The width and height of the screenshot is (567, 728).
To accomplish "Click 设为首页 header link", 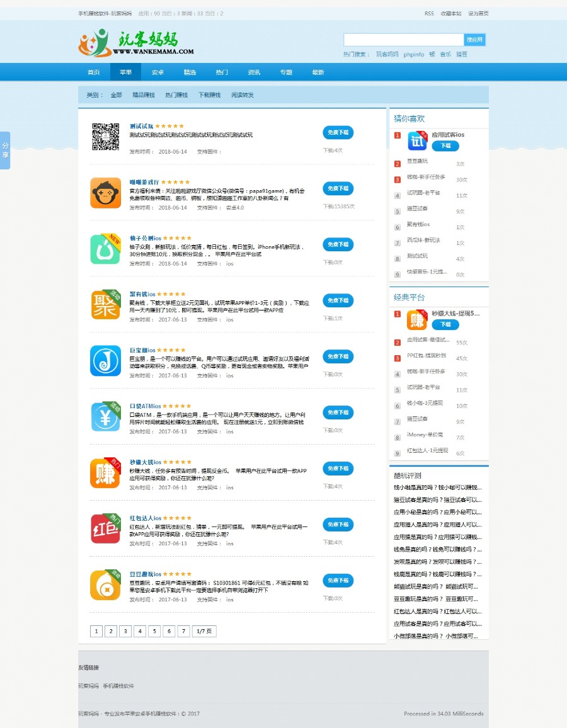I will (478, 13).
